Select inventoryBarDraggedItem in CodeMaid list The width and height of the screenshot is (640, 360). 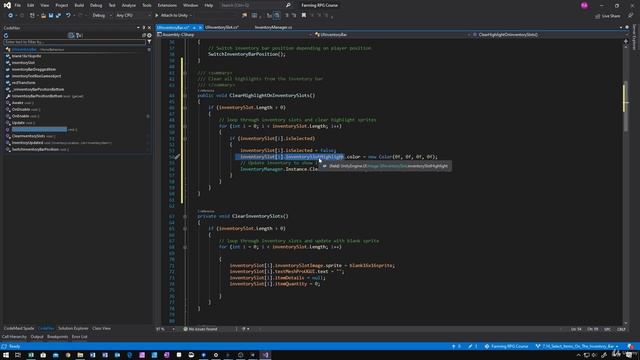(x=33, y=69)
